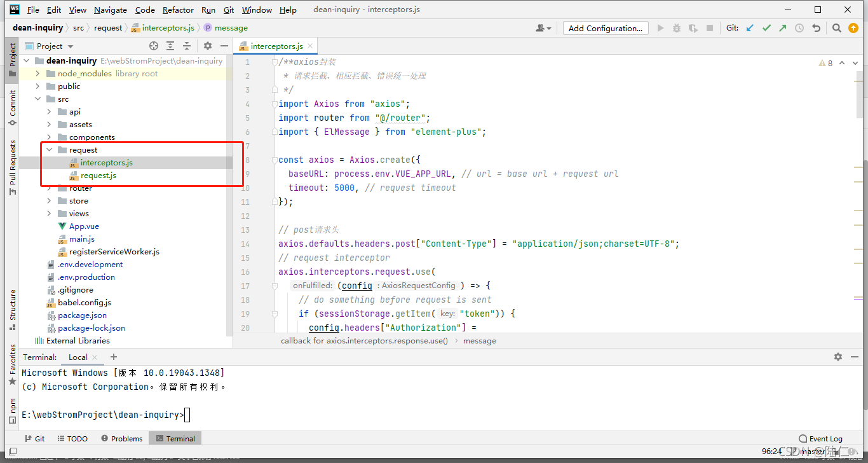Add new terminal session with plus

tap(114, 357)
